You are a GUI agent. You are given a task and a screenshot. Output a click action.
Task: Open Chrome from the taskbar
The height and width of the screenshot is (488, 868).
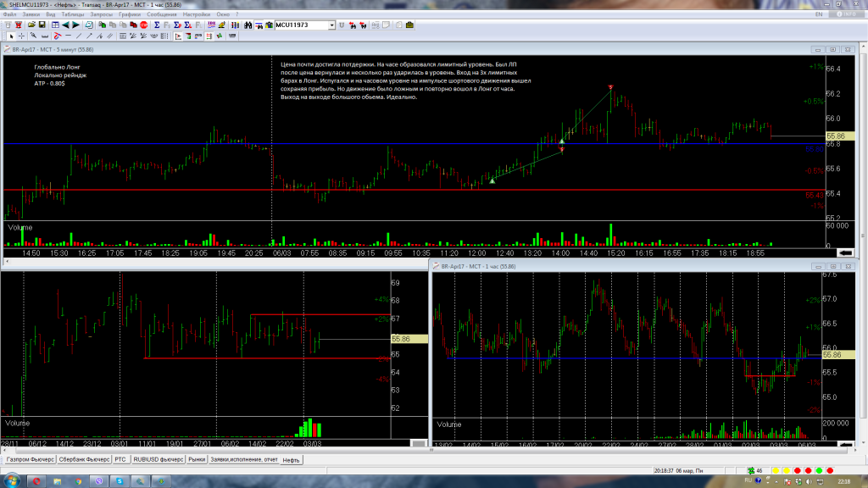(78, 481)
